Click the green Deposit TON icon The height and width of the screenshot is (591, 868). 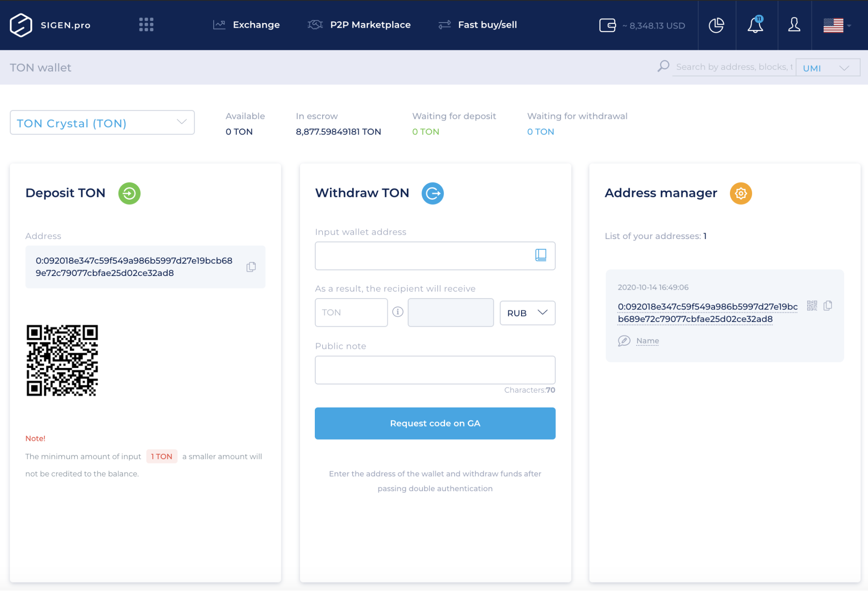tap(129, 194)
